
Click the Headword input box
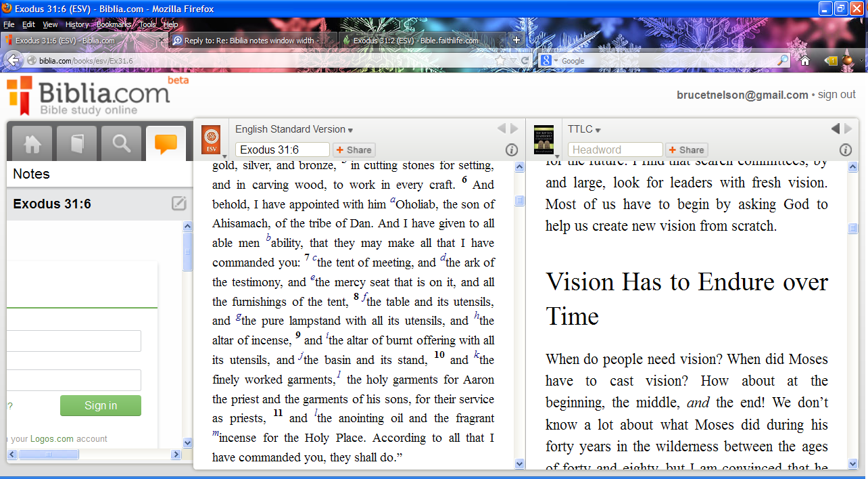615,150
